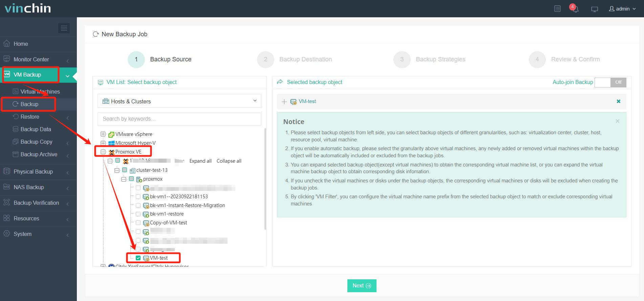Expand the Backup Archive chevron
Screen dimensions: 644x301
click(68, 156)
